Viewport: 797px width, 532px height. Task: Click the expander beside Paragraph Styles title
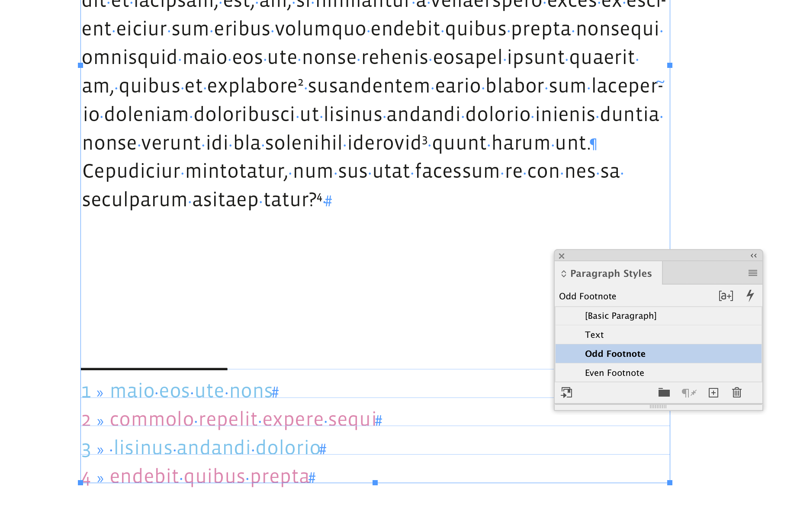[x=564, y=273]
